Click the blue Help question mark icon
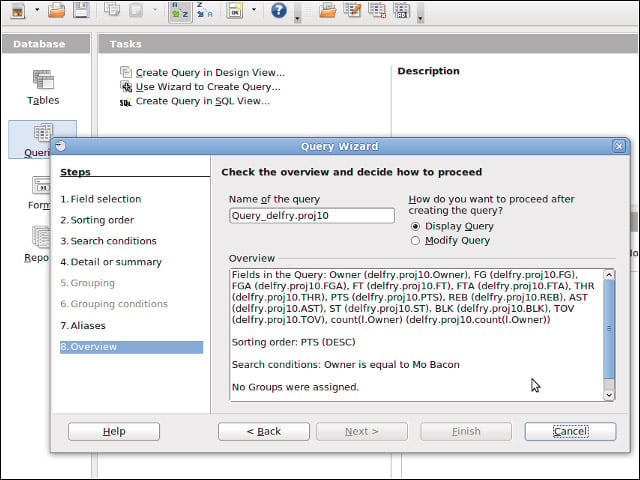 pyautogui.click(x=279, y=10)
